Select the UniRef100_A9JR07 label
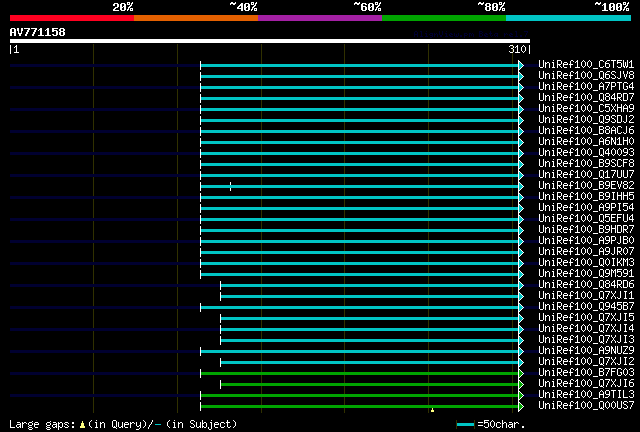This screenshot has height=432, width=640. 586,252
